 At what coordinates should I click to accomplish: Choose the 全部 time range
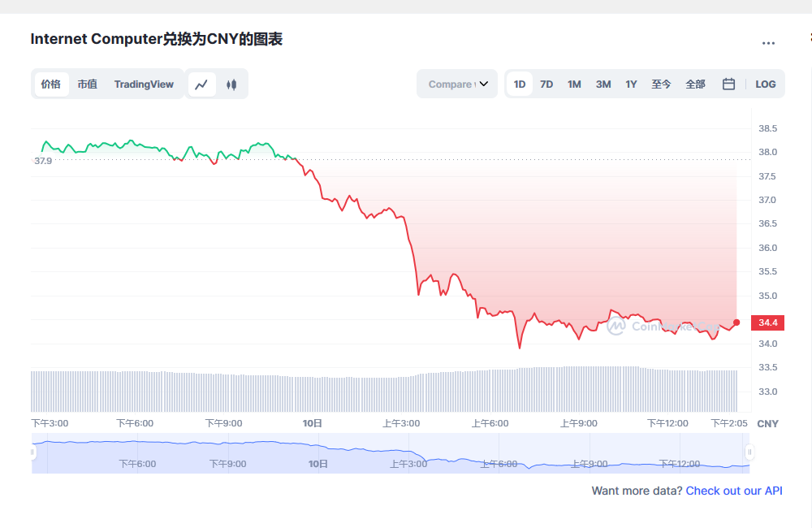[696, 84]
